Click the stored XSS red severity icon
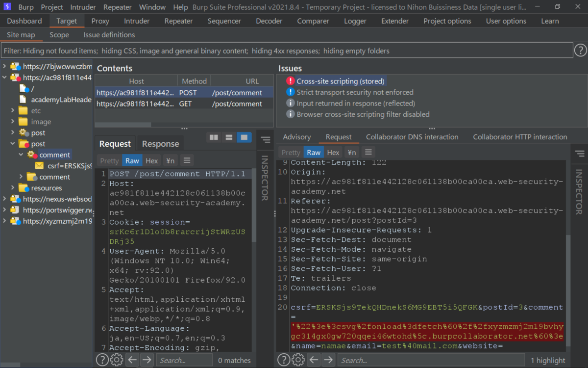 291,81
